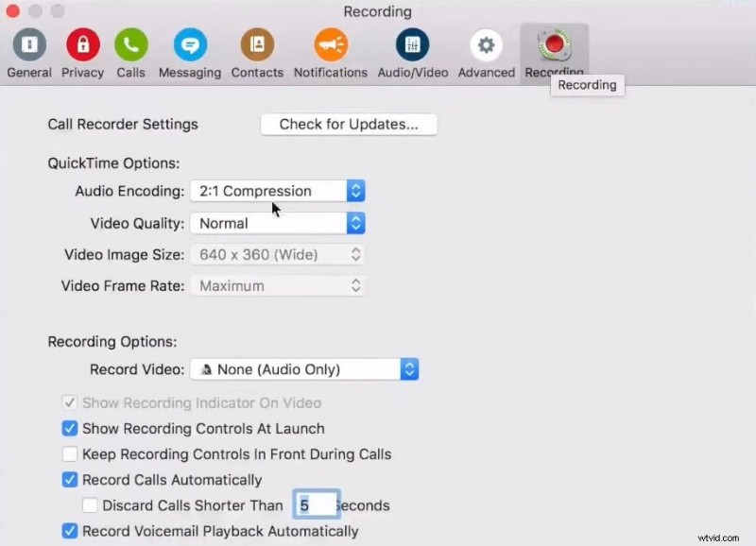Toggle Show Recording Controls At Launch
Screen dimensions: 756x546
(x=70, y=428)
